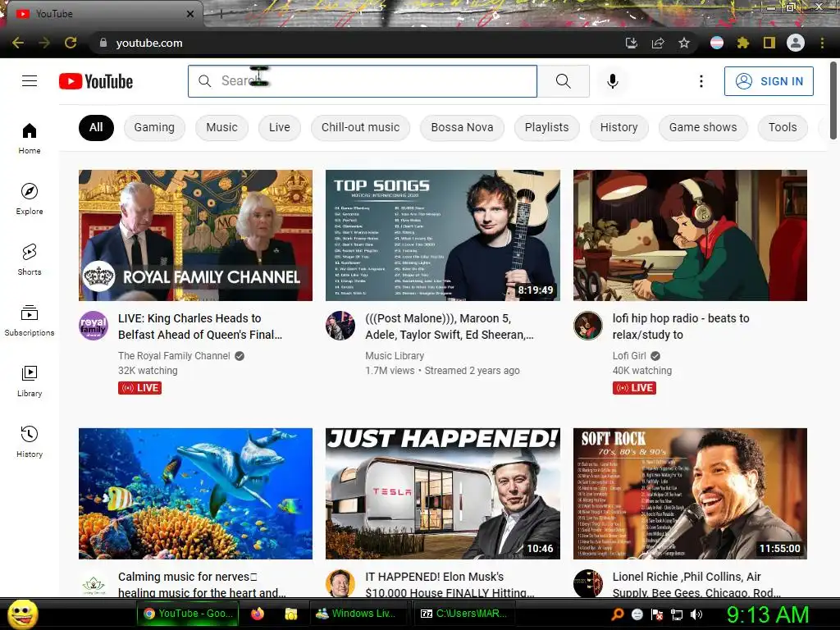Screen dimensions: 840x630
Task: Select the History filter chip
Action: point(619,127)
